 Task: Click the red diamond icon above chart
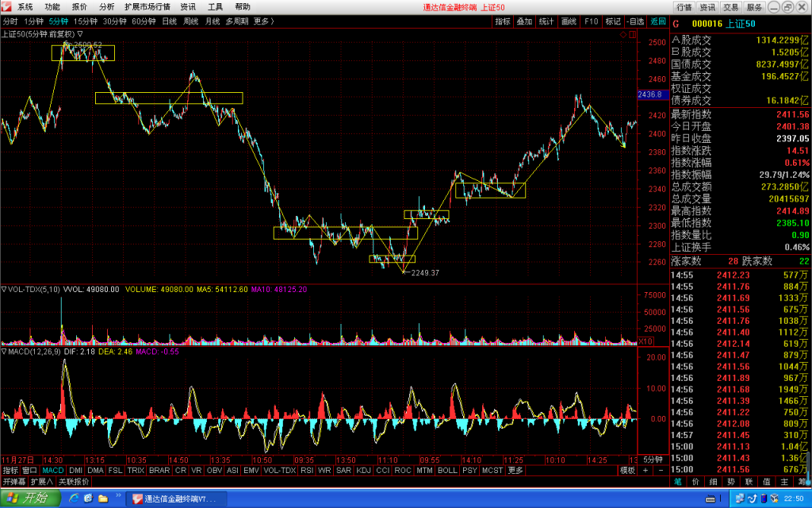(x=623, y=35)
